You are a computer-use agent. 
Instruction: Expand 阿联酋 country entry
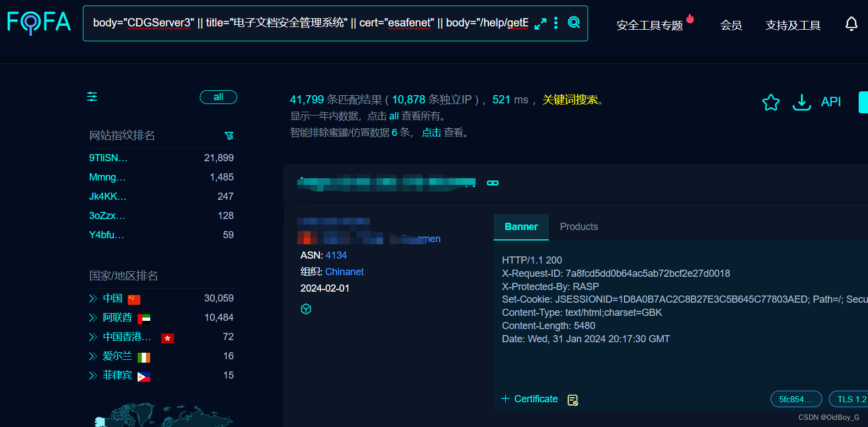[93, 318]
